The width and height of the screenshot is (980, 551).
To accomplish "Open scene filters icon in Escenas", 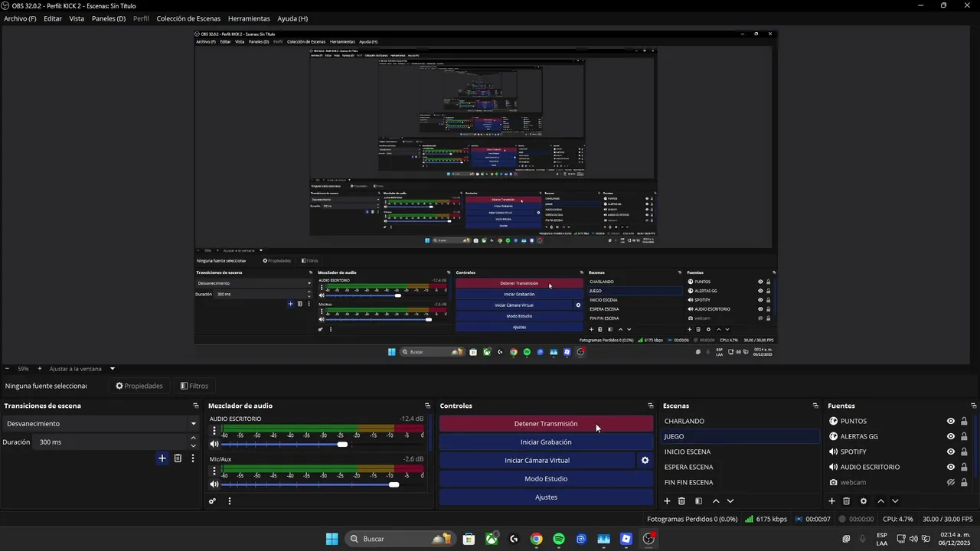I will (x=698, y=501).
